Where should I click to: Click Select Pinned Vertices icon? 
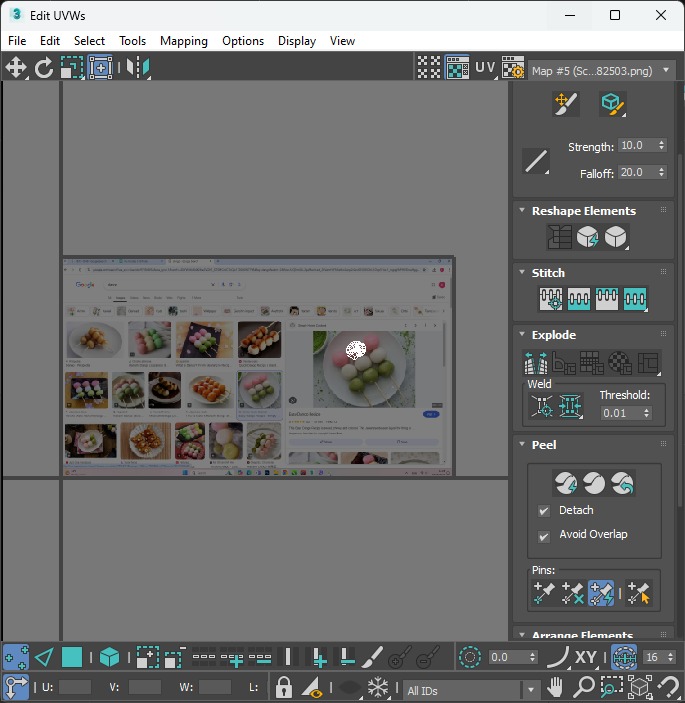(639, 593)
